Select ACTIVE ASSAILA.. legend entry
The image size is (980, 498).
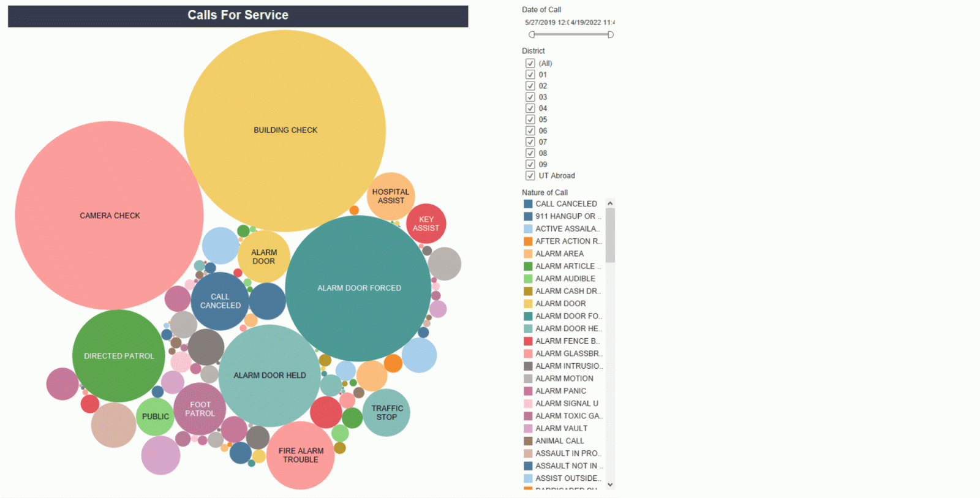(563, 228)
